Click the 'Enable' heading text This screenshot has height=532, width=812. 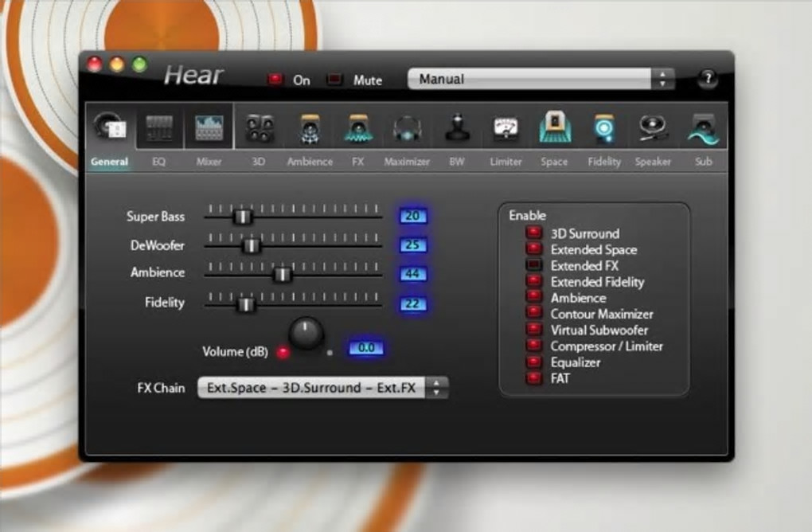(527, 215)
